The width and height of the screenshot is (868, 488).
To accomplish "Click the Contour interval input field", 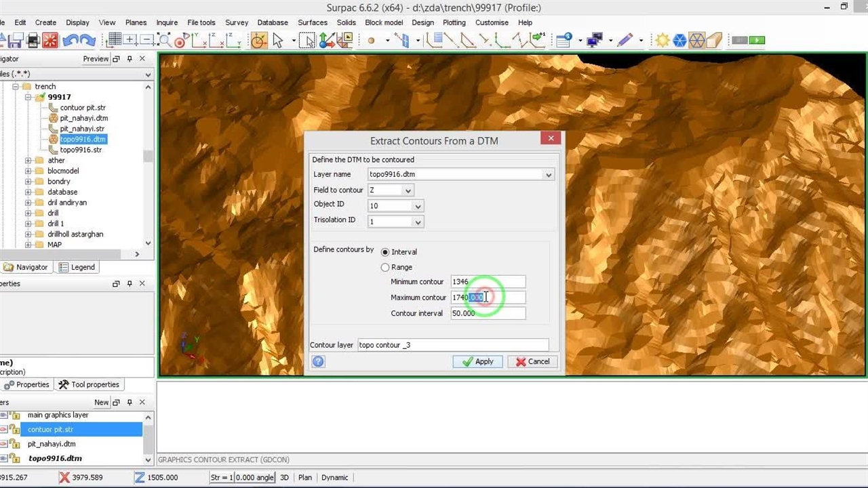I will [x=488, y=313].
